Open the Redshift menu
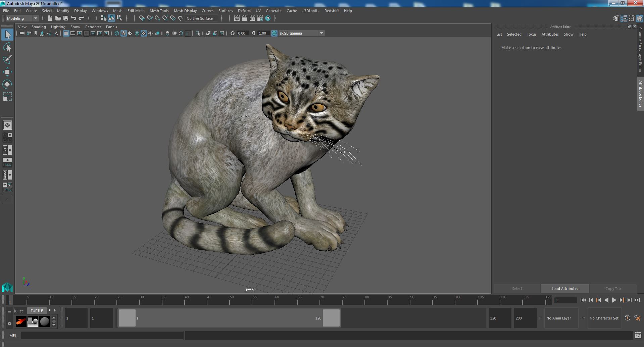 [x=332, y=11]
